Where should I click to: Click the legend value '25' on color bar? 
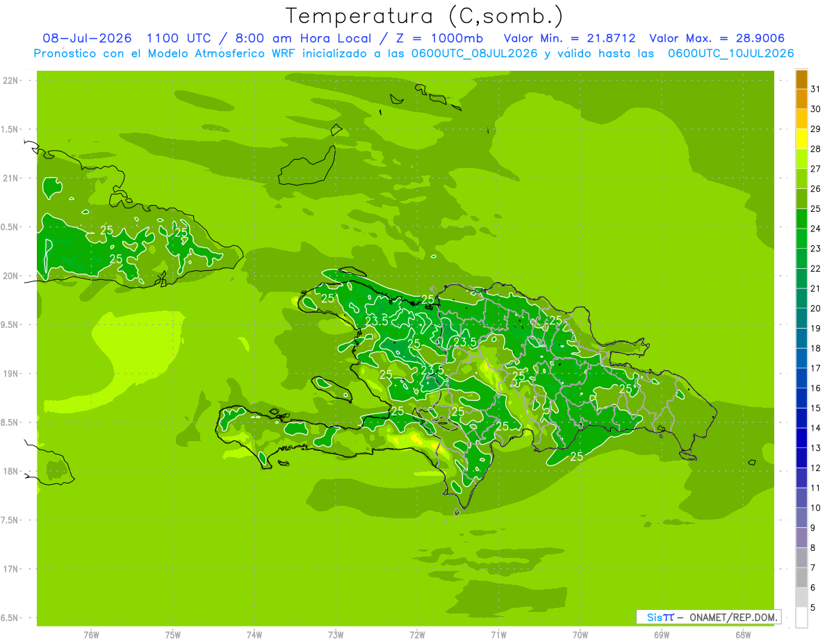[x=815, y=209]
